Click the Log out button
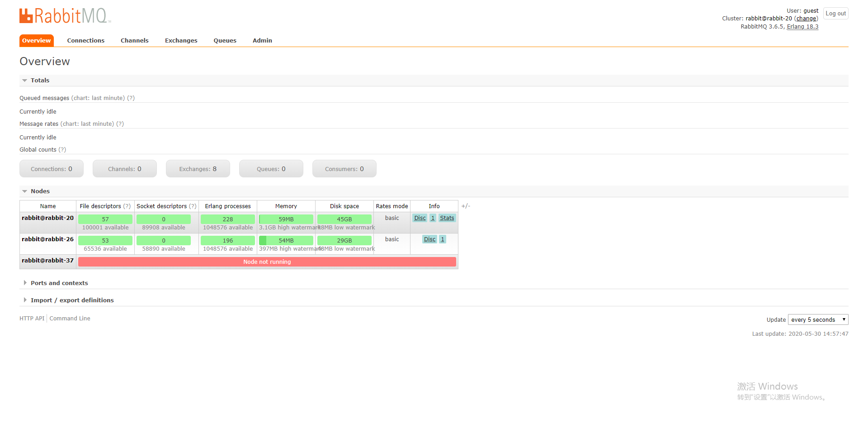The width and height of the screenshot is (868, 424). click(x=835, y=14)
